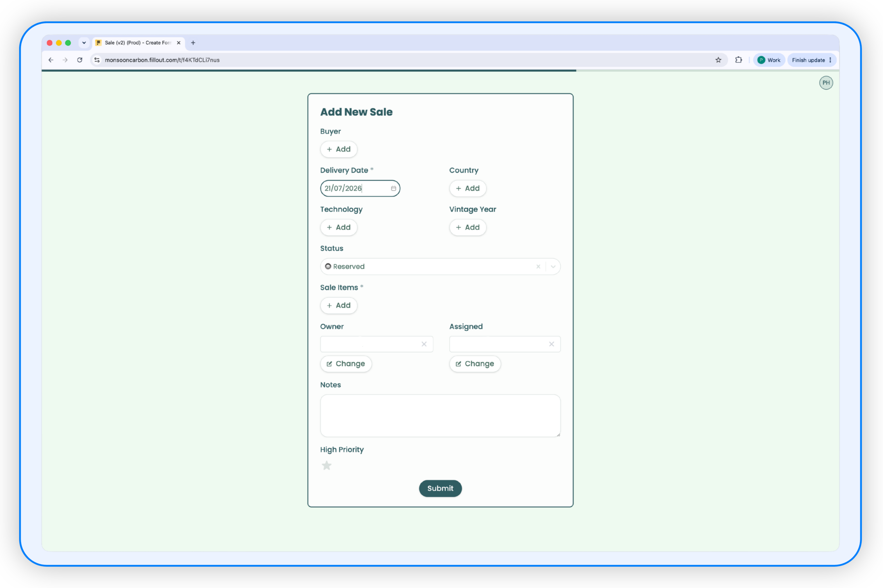Add a Technology
The height and width of the screenshot is (588, 883).
click(x=339, y=227)
